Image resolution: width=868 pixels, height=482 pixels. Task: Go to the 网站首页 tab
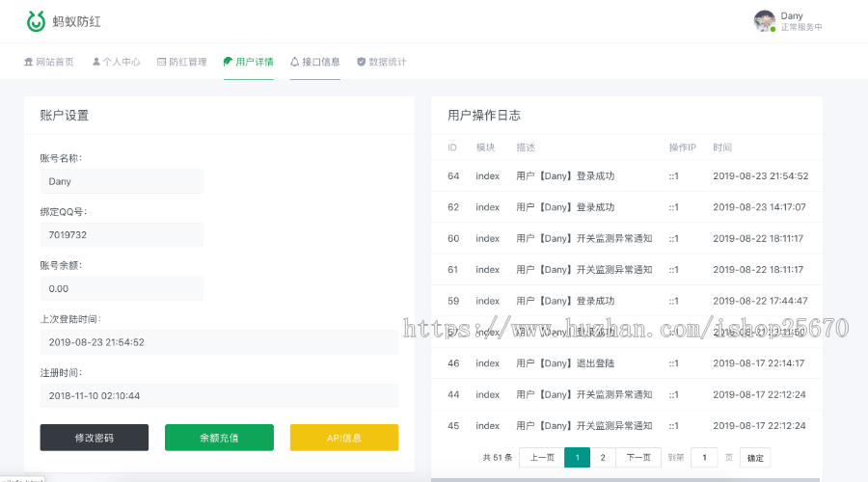point(49,62)
